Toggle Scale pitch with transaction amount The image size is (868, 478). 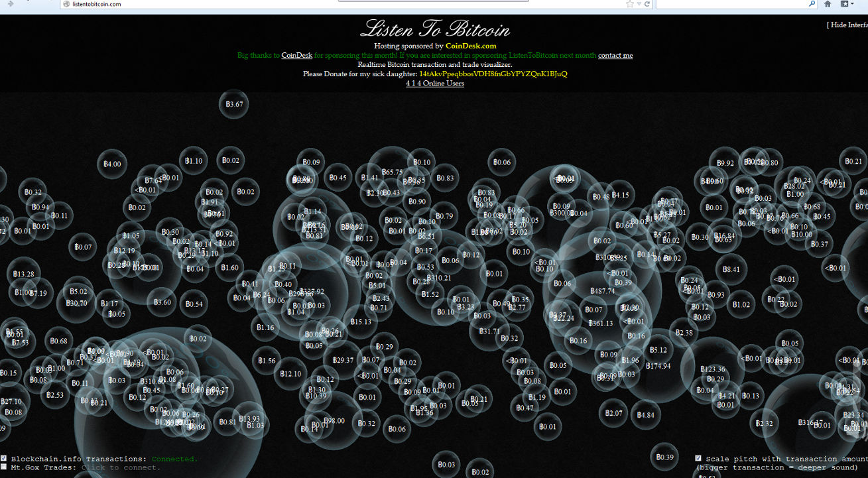(698, 458)
